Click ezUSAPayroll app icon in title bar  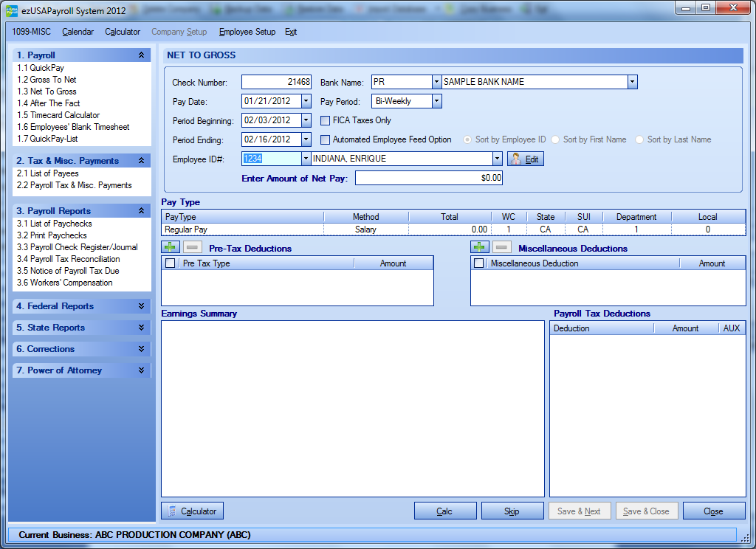12,10
